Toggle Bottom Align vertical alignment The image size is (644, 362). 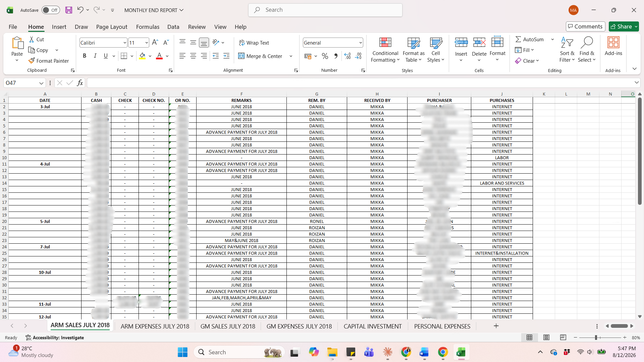click(x=204, y=43)
